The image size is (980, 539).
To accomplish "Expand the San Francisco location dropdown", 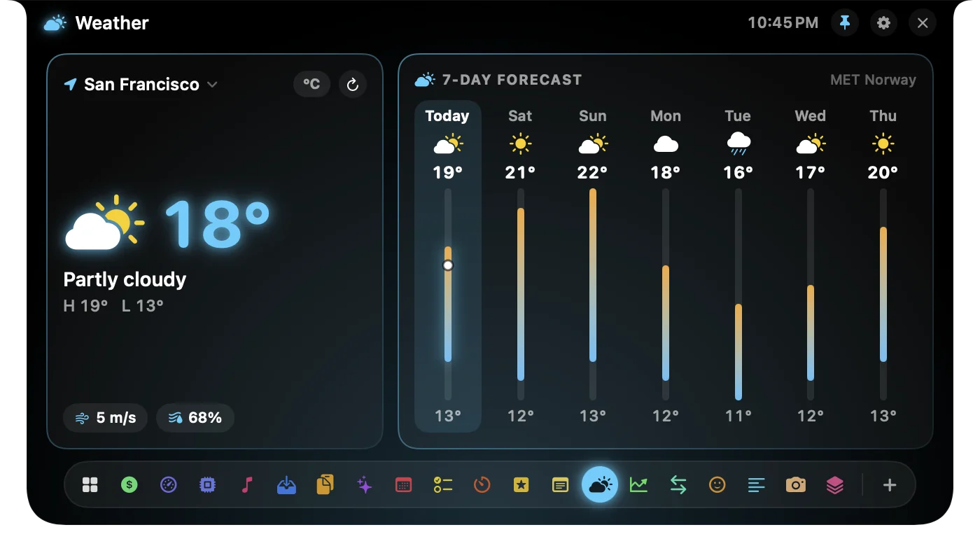I will tap(141, 84).
